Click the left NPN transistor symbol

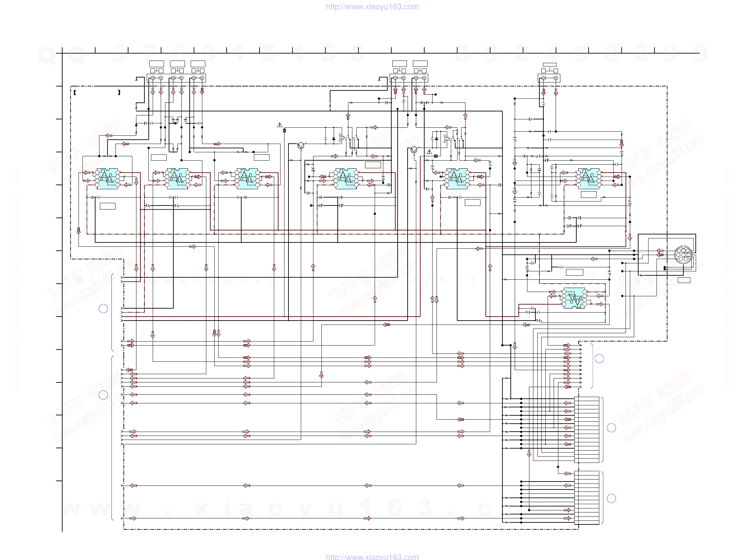(x=301, y=146)
